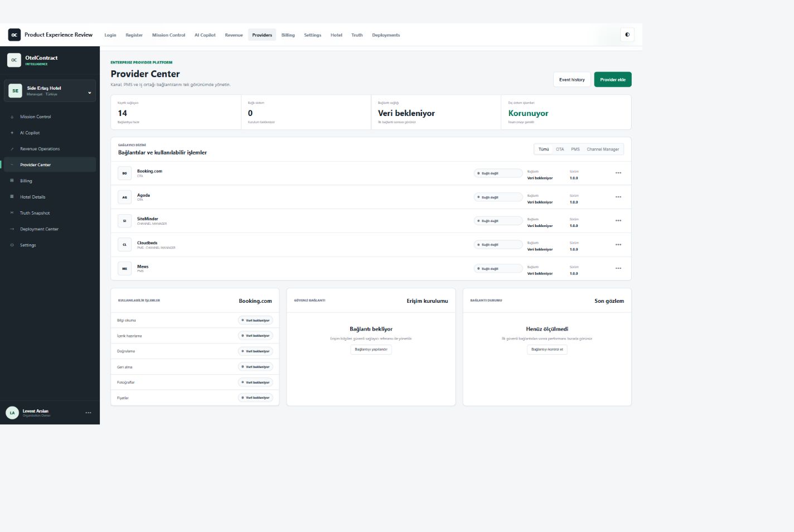Click the Korunuyor status text

[528, 113]
